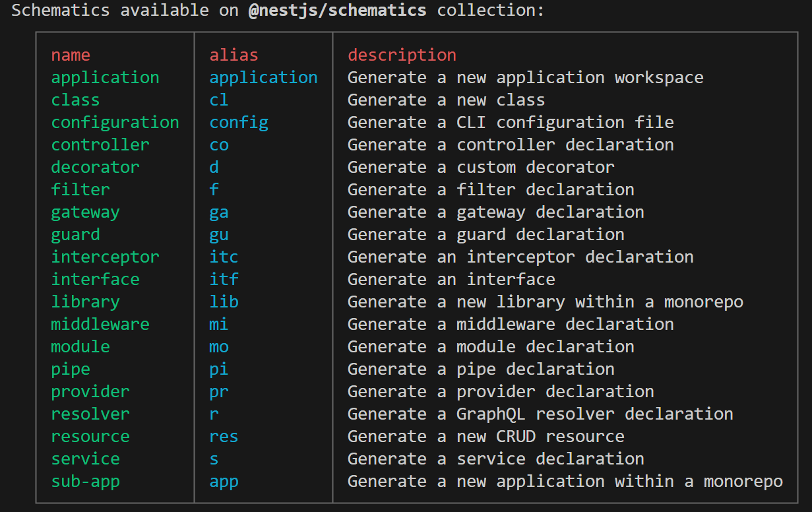Select the 'cl' alias
The height and width of the screenshot is (512, 812).
pyautogui.click(x=219, y=100)
